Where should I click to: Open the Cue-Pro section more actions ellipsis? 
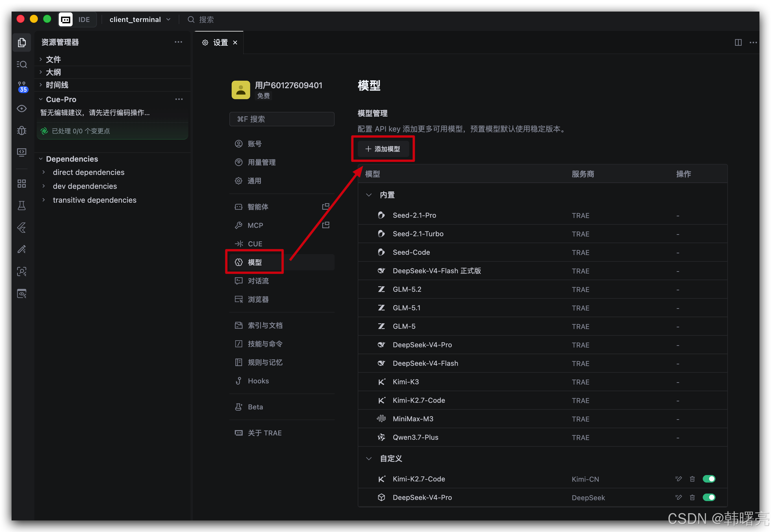tap(179, 99)
